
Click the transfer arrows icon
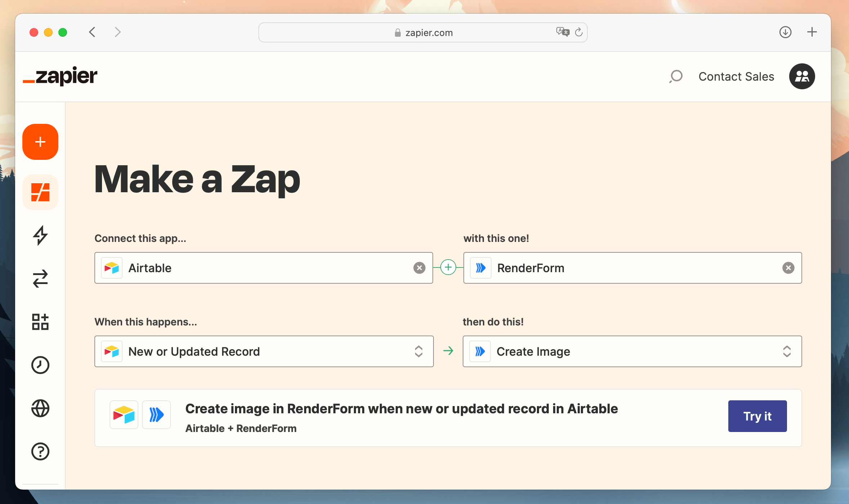40,278
